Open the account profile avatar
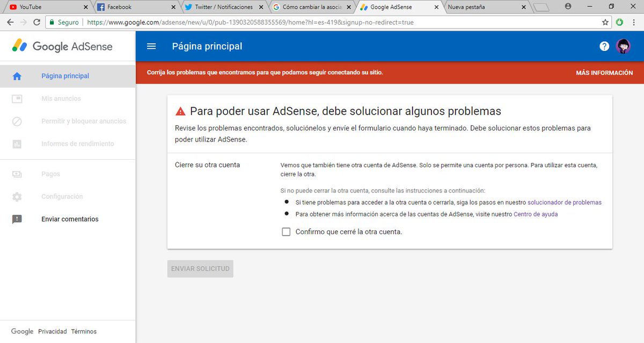Screen dimensions: 644x343 tap(623, 46)
